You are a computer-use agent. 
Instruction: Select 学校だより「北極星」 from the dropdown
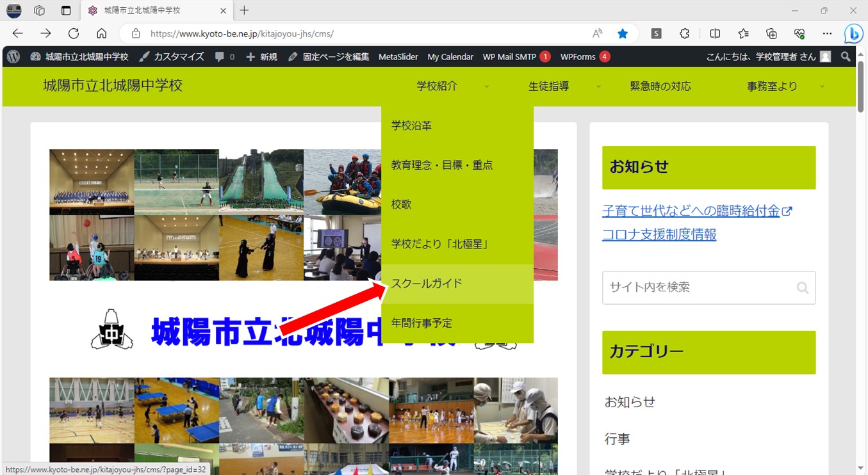click(x=457, y=244)
